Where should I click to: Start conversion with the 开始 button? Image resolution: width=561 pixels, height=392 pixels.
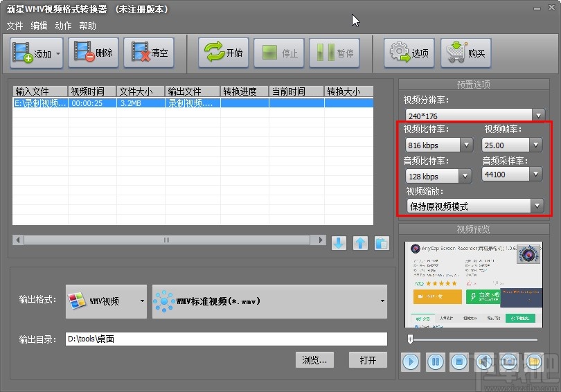pos(223,53)
